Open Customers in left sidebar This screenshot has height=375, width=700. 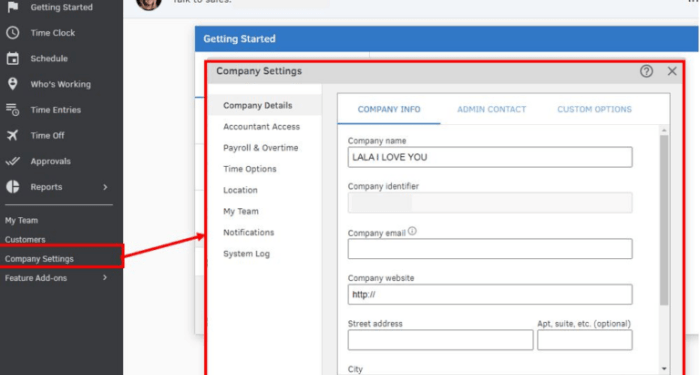coord(25,239)
